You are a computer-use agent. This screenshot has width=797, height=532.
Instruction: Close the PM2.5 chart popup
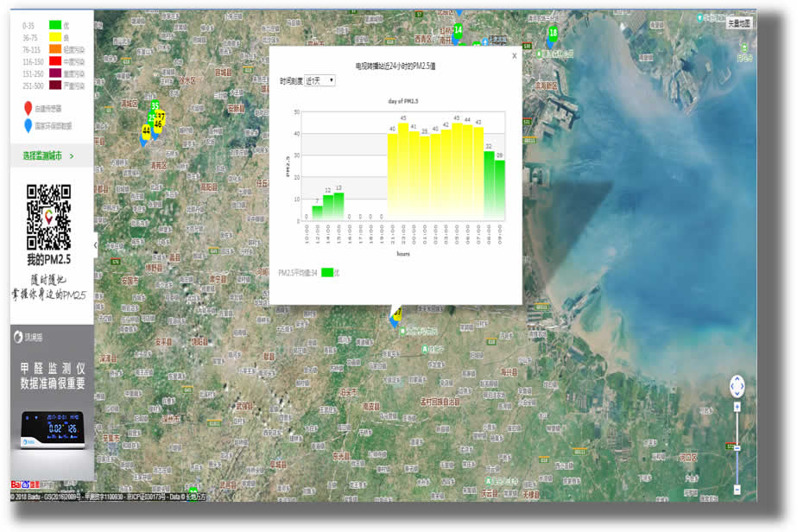515,55
